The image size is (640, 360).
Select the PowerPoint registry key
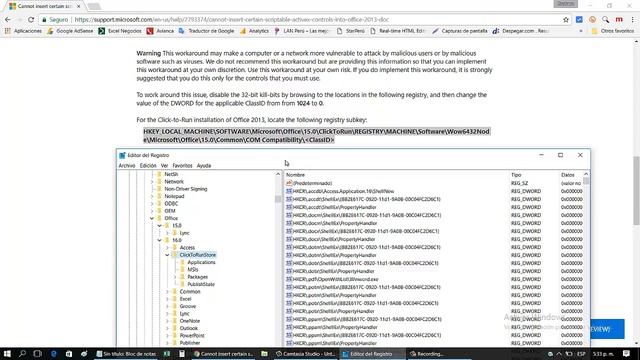pos(192,336)
